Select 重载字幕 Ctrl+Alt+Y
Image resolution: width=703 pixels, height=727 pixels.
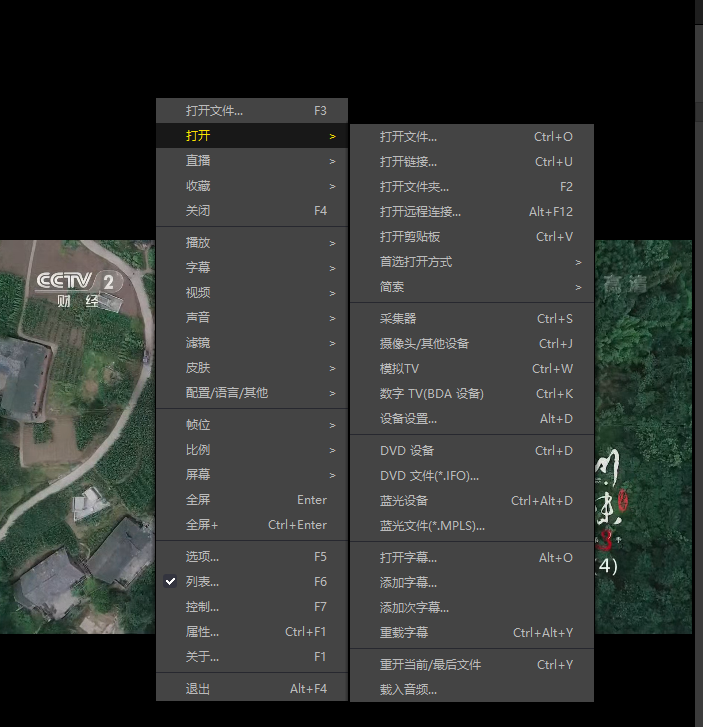pos(472,633)
